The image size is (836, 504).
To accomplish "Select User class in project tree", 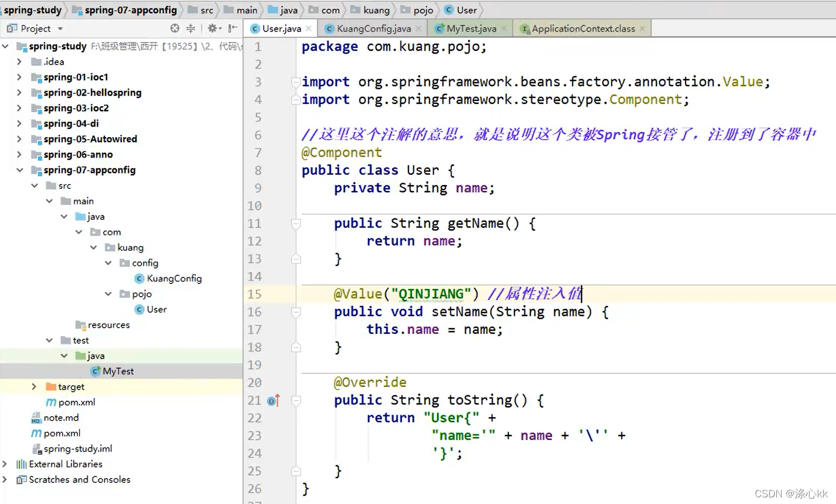I will click(150, 309).
